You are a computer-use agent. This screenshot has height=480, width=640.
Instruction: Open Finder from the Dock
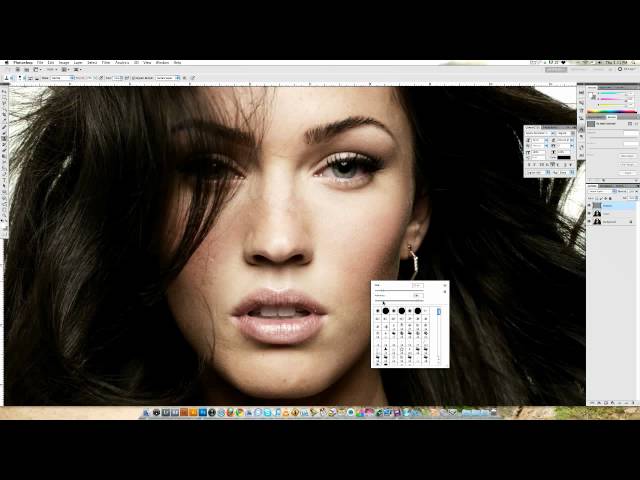coord(147,413)
